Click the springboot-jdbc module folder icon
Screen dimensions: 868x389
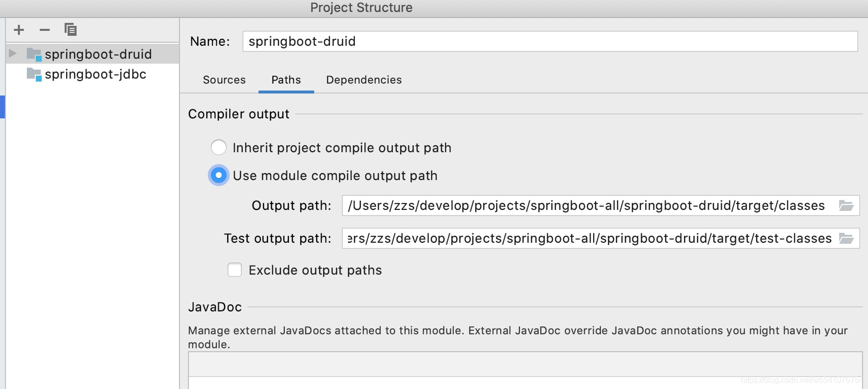pyautogui.click(x=34, y=75)
